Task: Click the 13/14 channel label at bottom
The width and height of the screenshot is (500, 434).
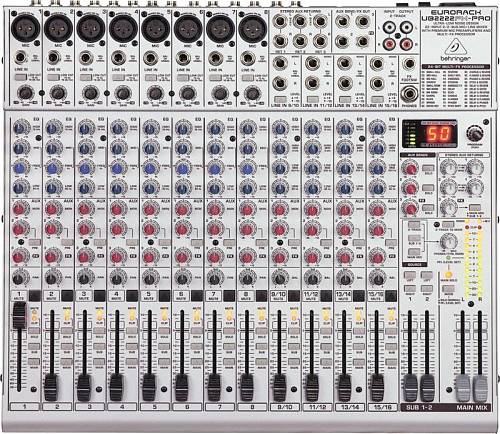Action: (350, 407)
